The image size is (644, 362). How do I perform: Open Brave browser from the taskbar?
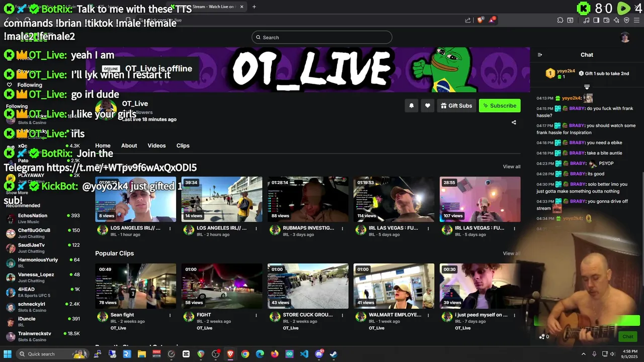click(230, 354)
